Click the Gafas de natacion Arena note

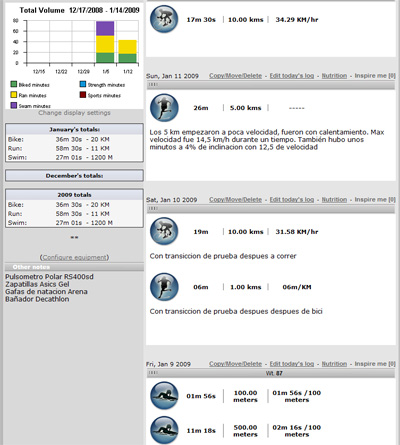[46, 292]
